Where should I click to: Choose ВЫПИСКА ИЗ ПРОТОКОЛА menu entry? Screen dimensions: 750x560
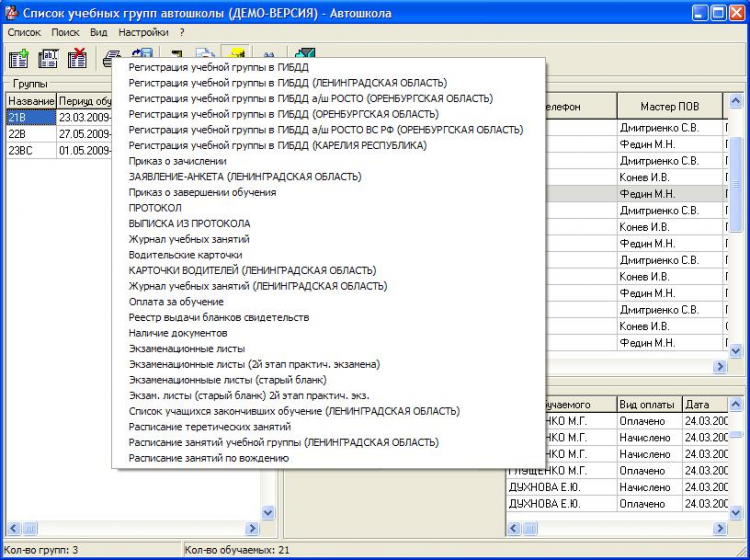190,224
